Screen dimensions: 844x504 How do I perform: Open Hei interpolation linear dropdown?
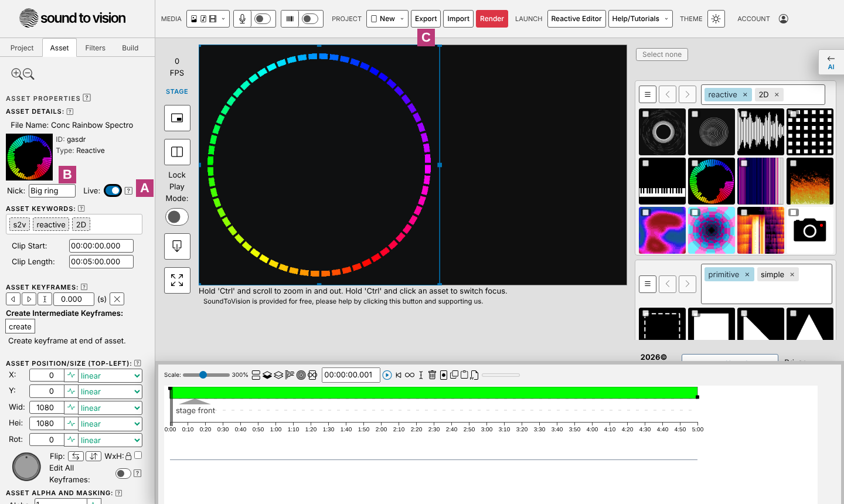[x=110, y=424]
